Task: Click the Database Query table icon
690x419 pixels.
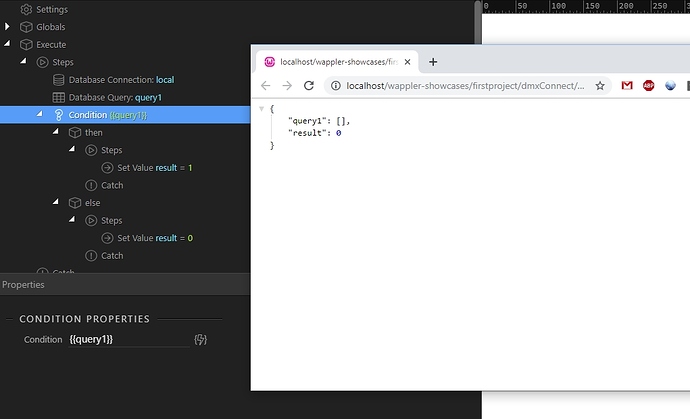Action: pos(59,97)
